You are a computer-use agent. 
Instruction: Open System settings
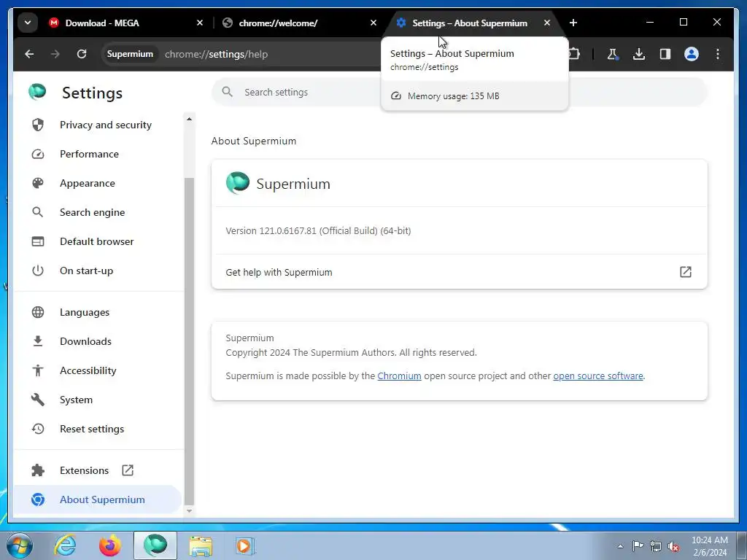click(98, 400)
